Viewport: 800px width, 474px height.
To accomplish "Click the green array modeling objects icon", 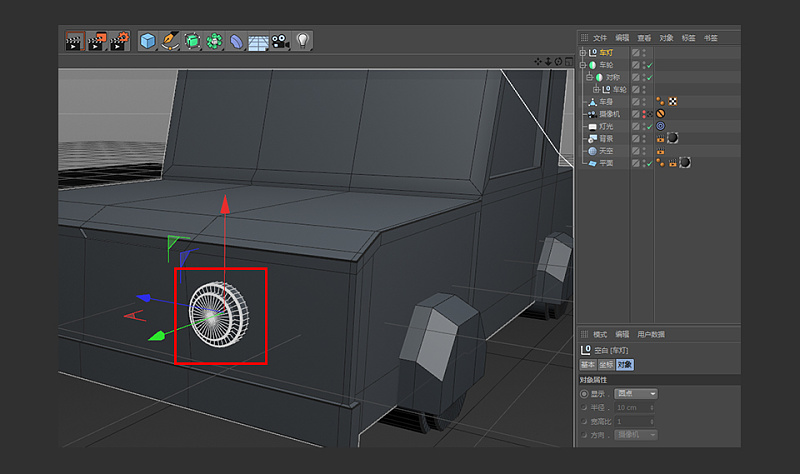I will pos(214,41).
